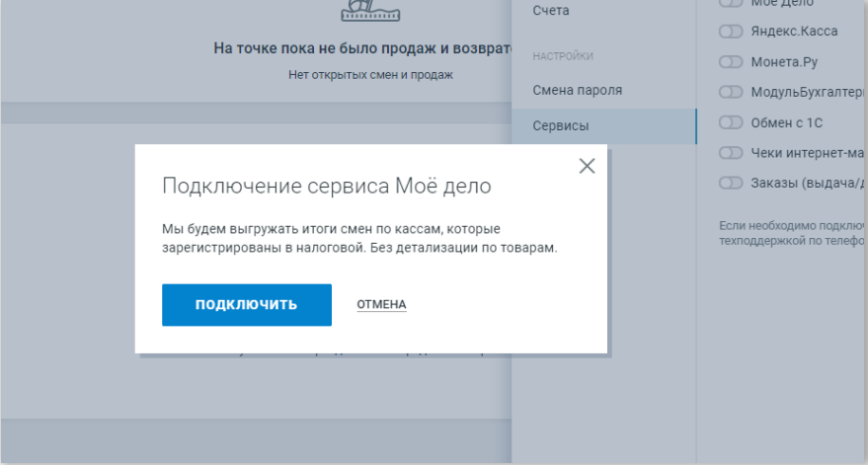
Task: Click the dialog description about выгружать итоги смен
Action: tap(359, 238)
